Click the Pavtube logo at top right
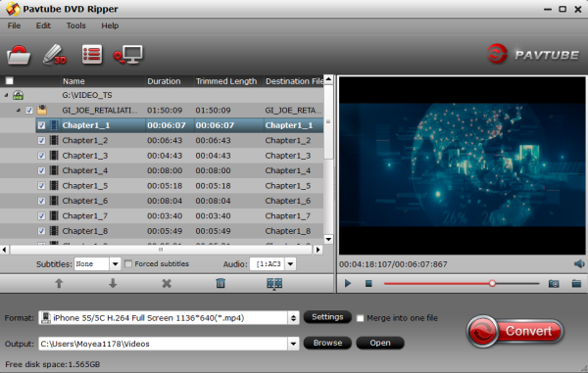Viewport: 588px width, 373px height. click(532, 55)
